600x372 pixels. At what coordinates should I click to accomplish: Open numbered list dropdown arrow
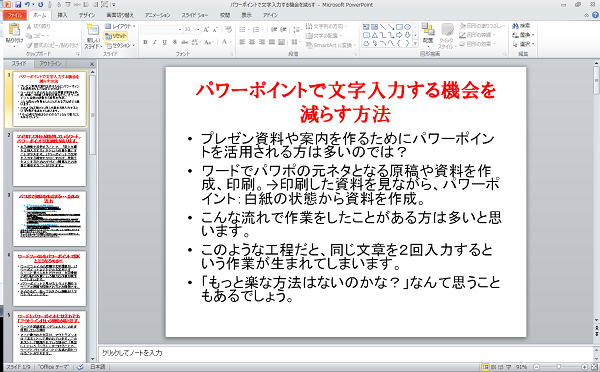tap(262, 29)
